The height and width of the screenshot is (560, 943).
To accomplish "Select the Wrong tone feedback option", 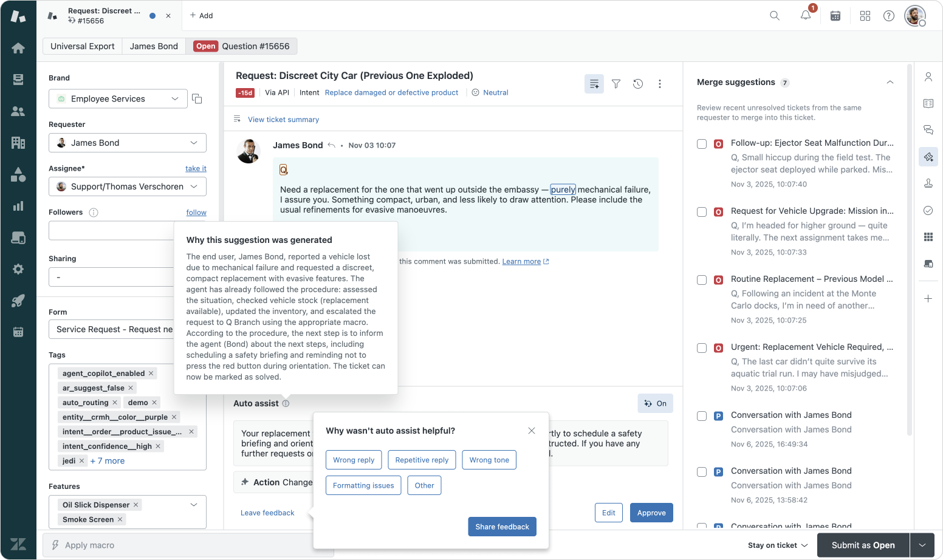I will pos(489,460).
